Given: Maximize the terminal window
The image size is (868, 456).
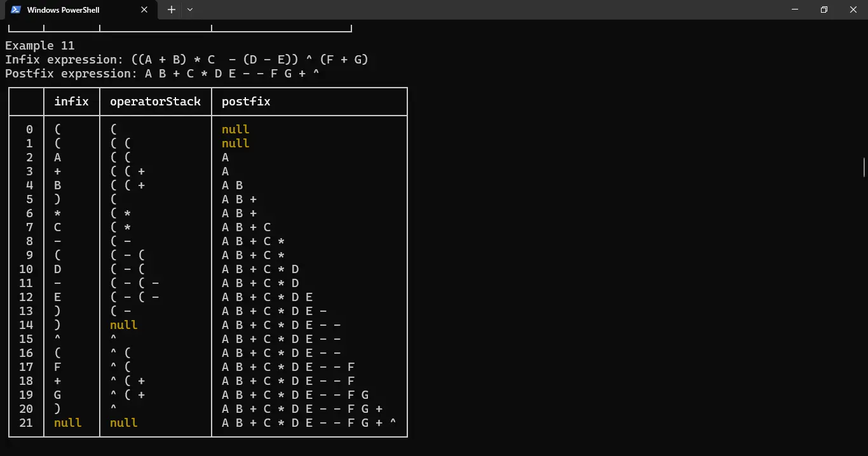Looking at the screenshot, I should point(824,10).
